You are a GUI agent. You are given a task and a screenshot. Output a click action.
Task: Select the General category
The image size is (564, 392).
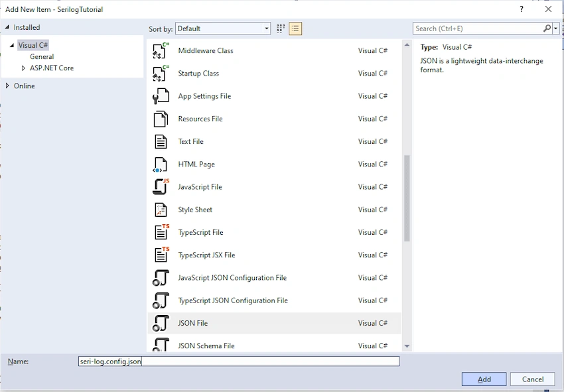coord(42,56)
